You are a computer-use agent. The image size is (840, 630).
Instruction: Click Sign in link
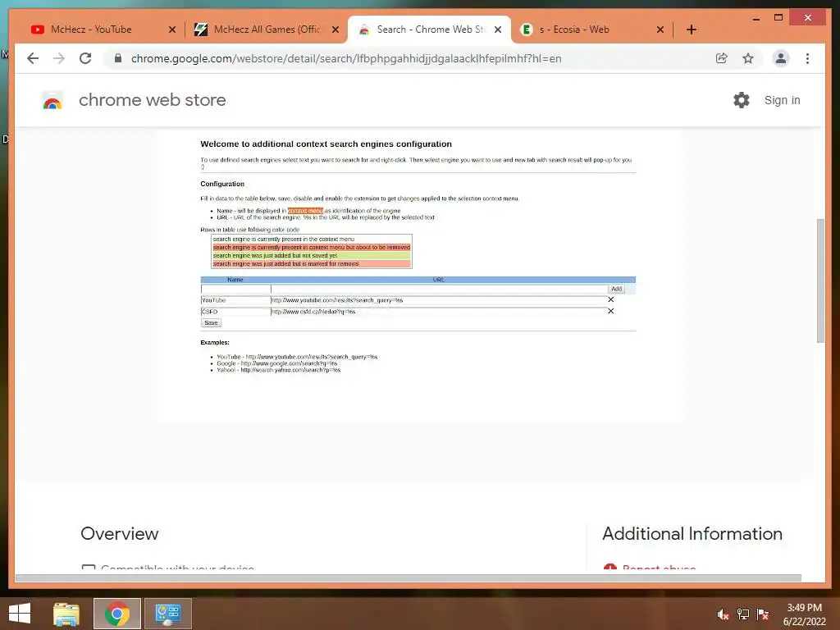[x=782, y=100]
